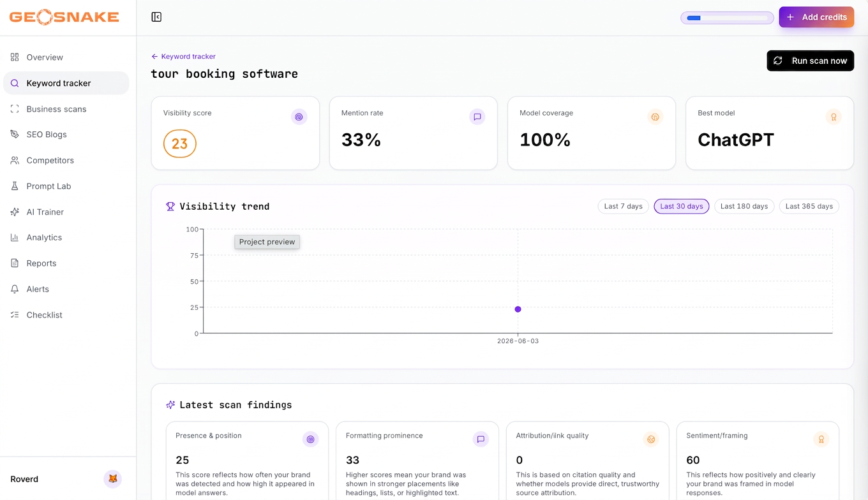Click the Sentiment/framing score 60
868x500 pixels.
(x=693, y=460)
